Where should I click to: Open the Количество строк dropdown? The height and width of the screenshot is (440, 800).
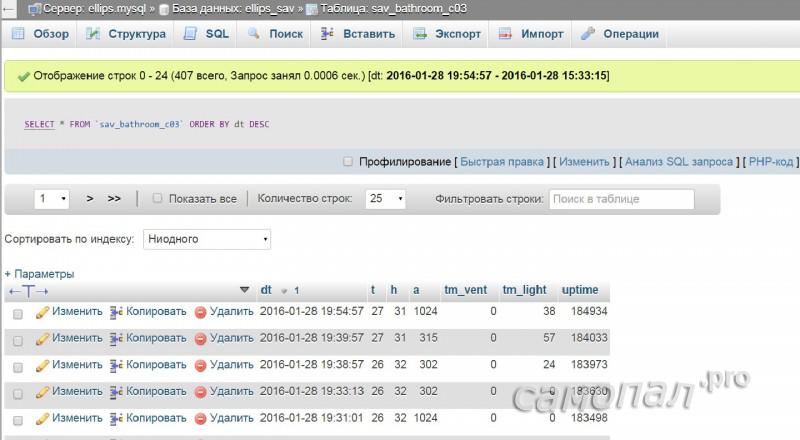coord(385,199)
